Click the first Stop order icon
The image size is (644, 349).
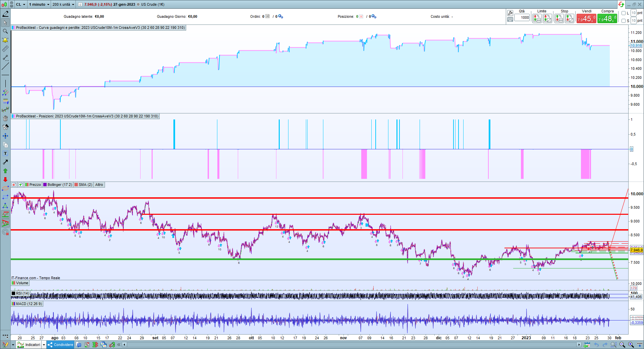click(559, 18)
